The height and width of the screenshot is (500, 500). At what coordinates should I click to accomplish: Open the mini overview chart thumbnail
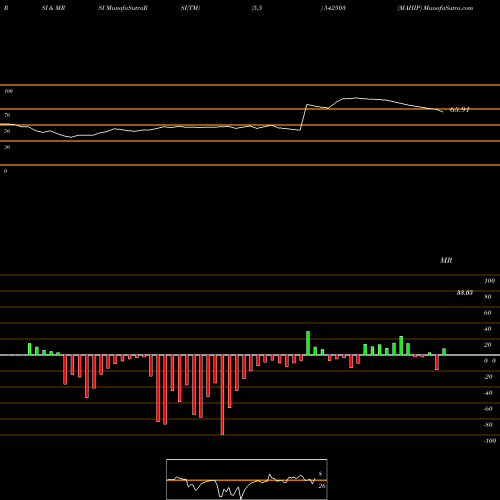(247, 479)
